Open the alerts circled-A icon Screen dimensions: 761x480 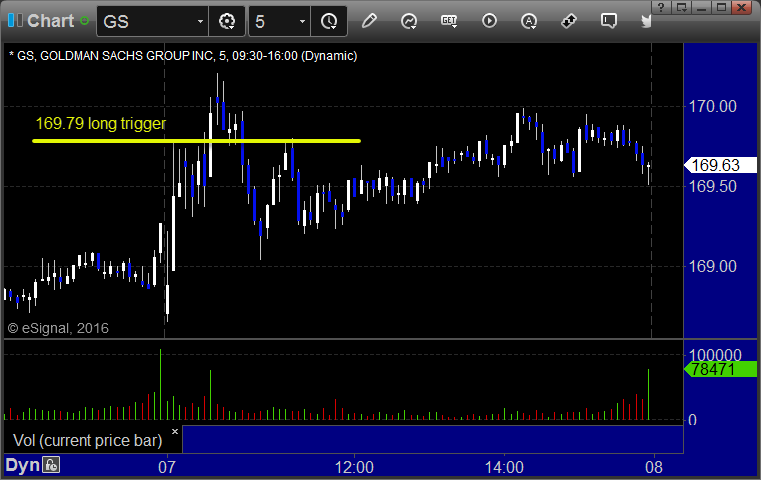click(529, 21)
